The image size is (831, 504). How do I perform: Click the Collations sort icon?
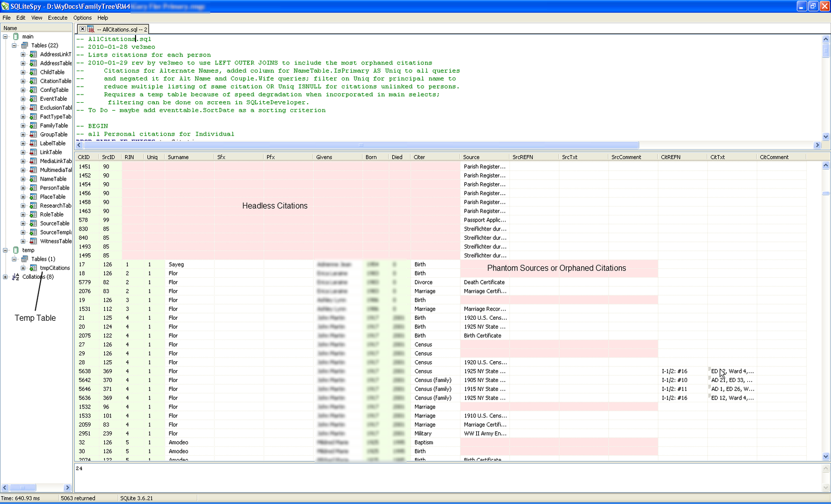pyautogui.click(x=16, y=277)
